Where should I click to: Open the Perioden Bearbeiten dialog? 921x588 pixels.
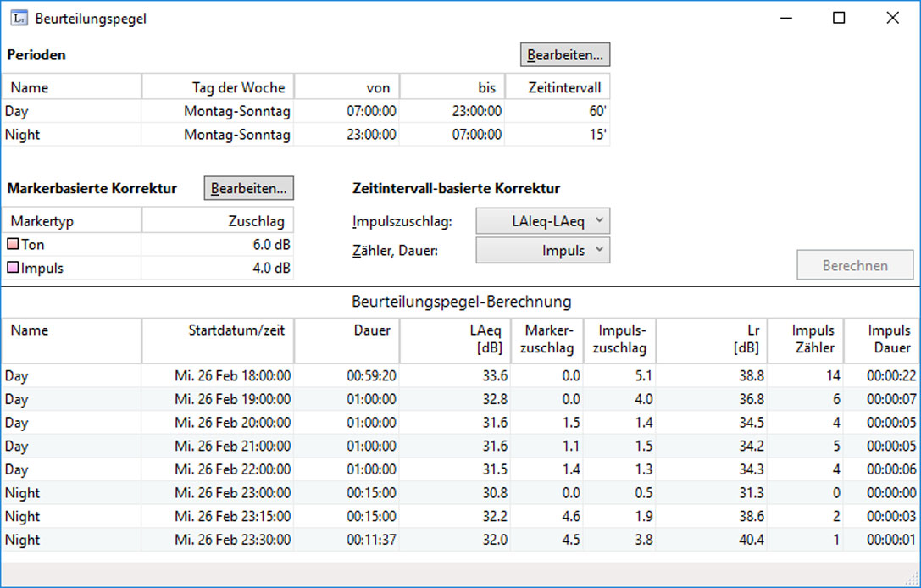click(x=564, y=55)
